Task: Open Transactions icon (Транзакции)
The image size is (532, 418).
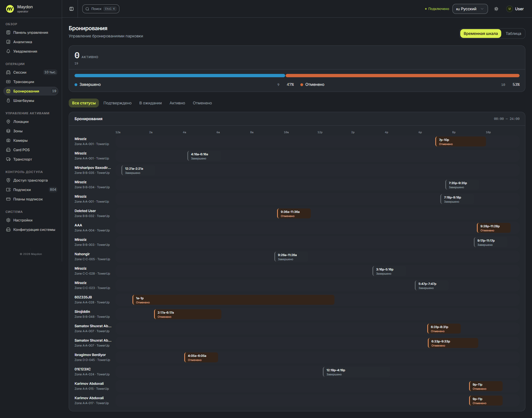Action: click(8, 82)
